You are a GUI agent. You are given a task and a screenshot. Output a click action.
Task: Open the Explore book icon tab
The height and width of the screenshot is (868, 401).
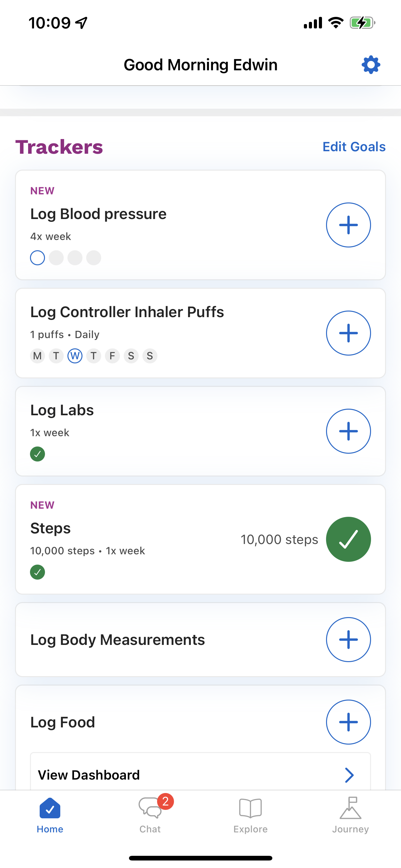coord(250,814)
